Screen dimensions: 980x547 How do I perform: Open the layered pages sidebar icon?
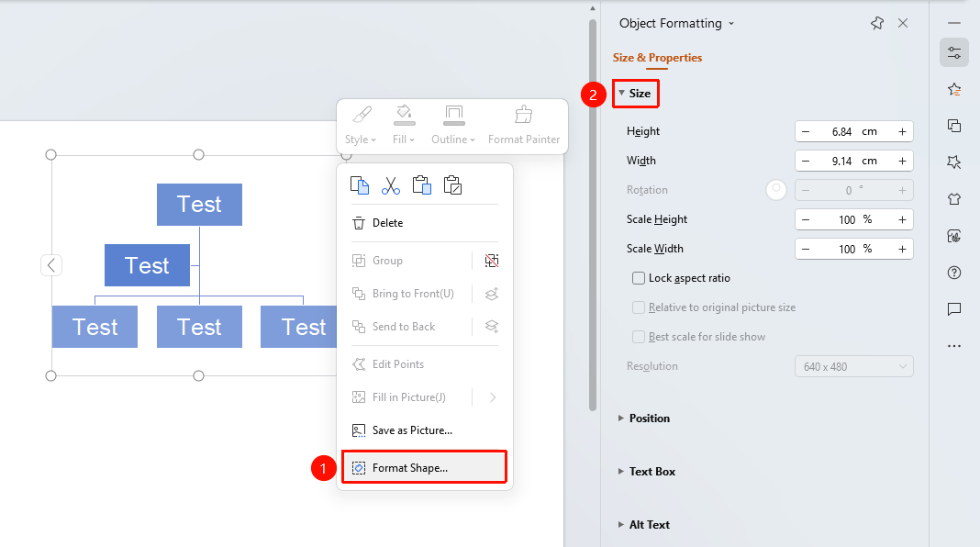point(954,126)
